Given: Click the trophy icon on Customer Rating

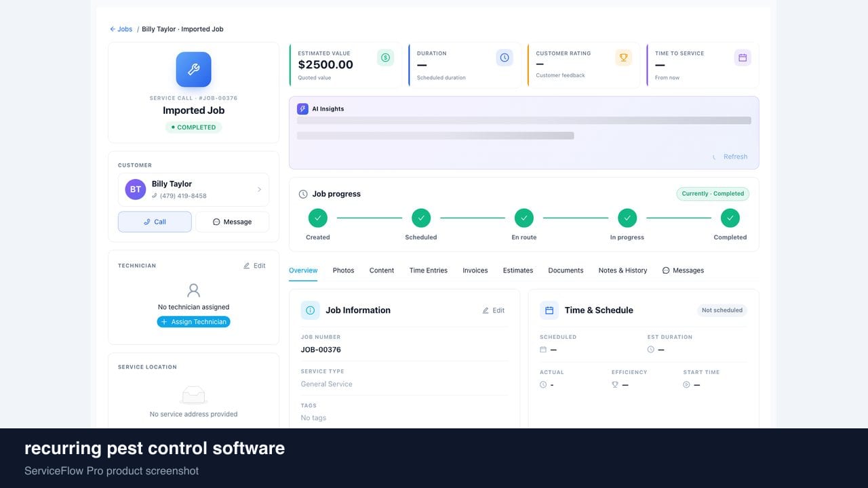Looking at the screenshot, I should [623, 58].
